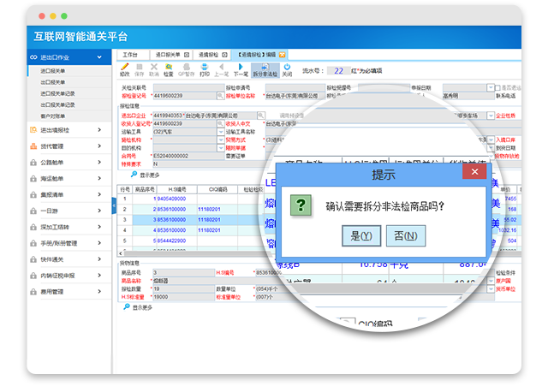Click the lock icon beside 快件通关

tap(33, 259)
